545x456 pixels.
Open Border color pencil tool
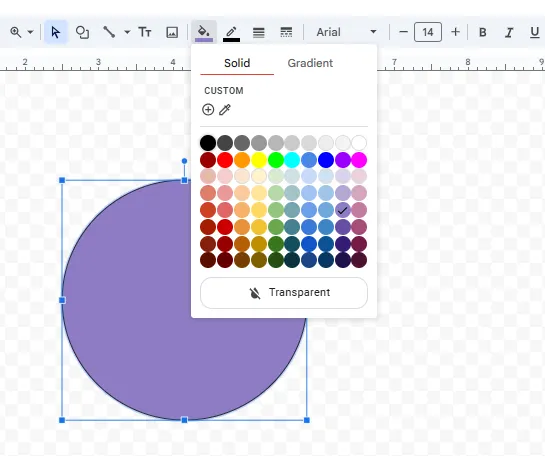(x=231, y=32)
